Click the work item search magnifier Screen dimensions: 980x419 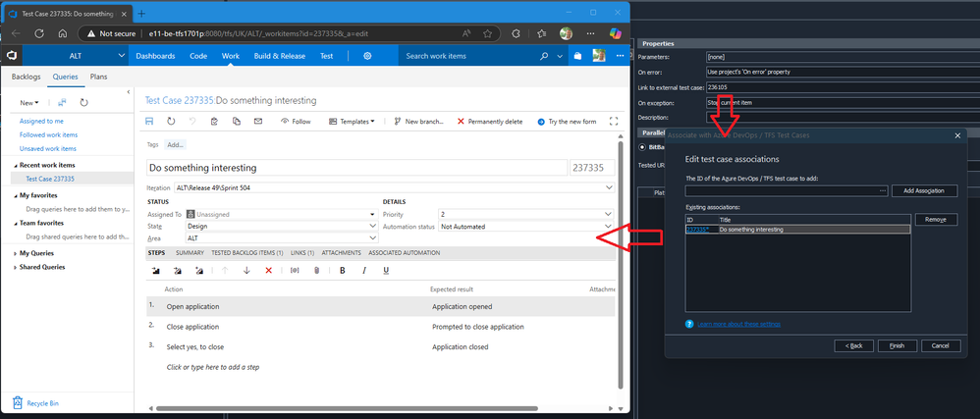coord(544,56)
